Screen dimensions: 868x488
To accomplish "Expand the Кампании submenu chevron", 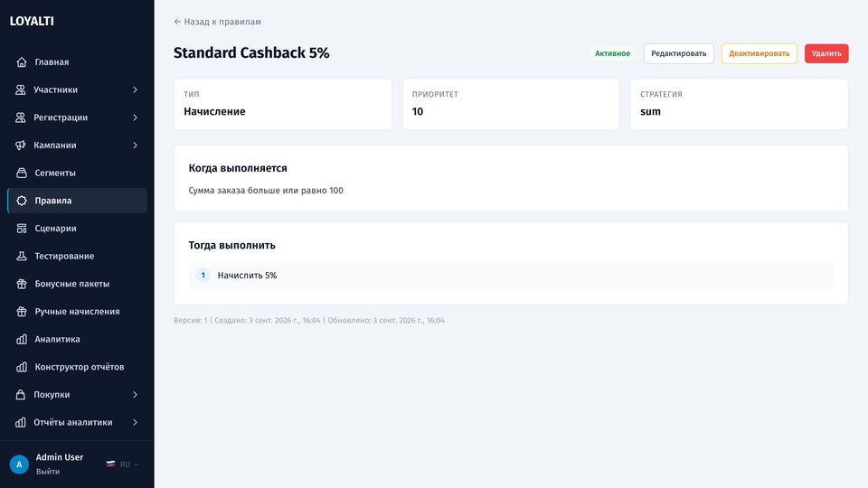I will [135, 145].
